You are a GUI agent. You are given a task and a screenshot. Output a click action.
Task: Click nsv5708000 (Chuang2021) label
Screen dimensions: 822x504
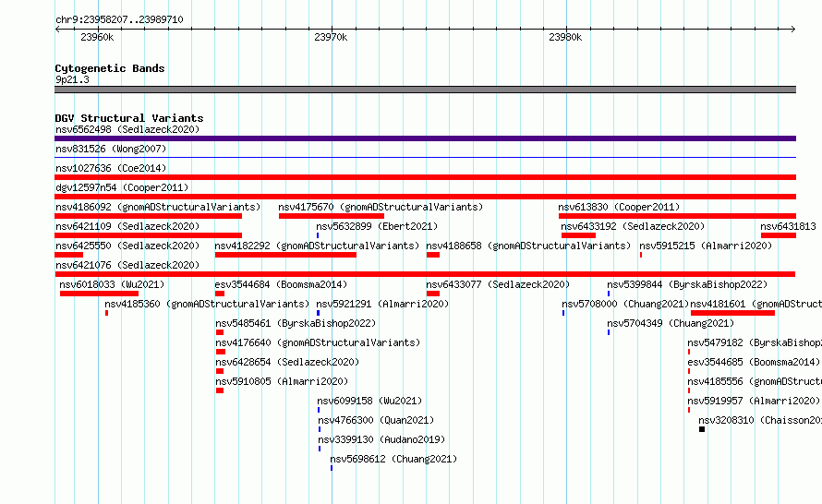[625, 304]
